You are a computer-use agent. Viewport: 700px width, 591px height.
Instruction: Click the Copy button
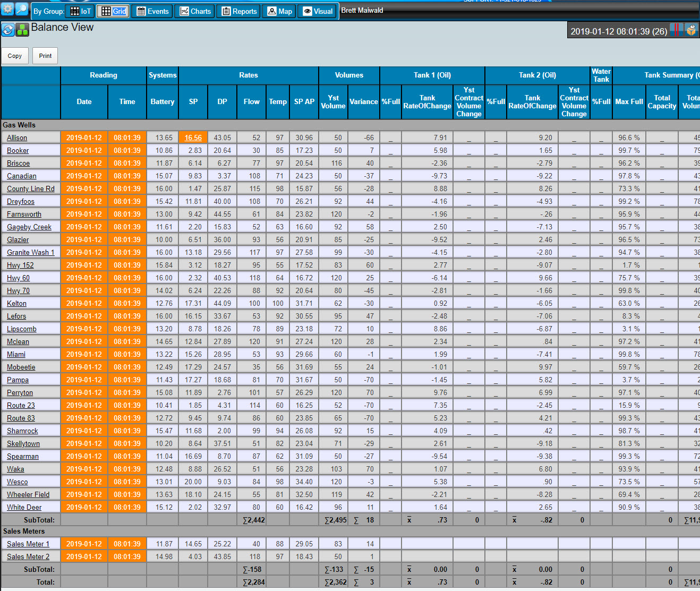(15, 56)
